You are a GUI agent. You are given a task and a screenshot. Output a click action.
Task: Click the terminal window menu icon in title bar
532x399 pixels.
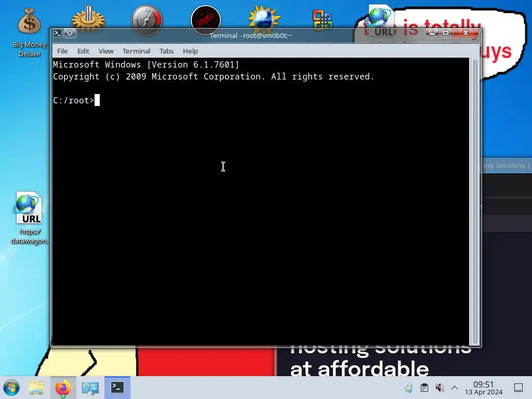click(58, 33)
